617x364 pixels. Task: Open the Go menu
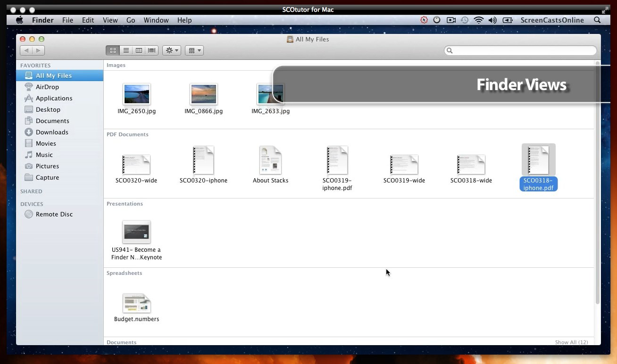point(131,20)
